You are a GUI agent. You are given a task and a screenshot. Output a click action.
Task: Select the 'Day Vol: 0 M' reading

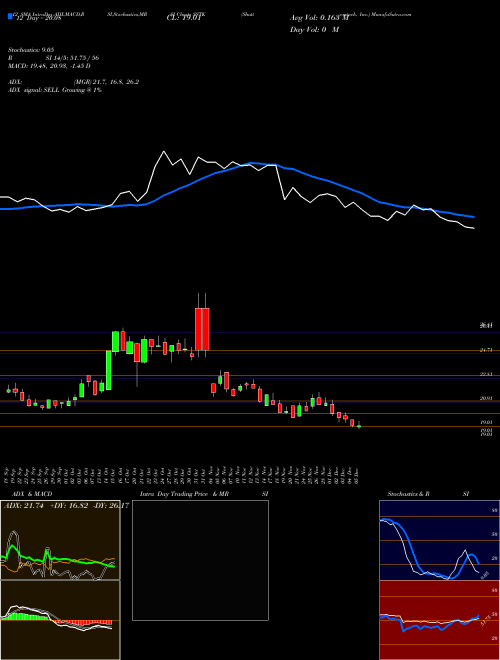[314, 29]
